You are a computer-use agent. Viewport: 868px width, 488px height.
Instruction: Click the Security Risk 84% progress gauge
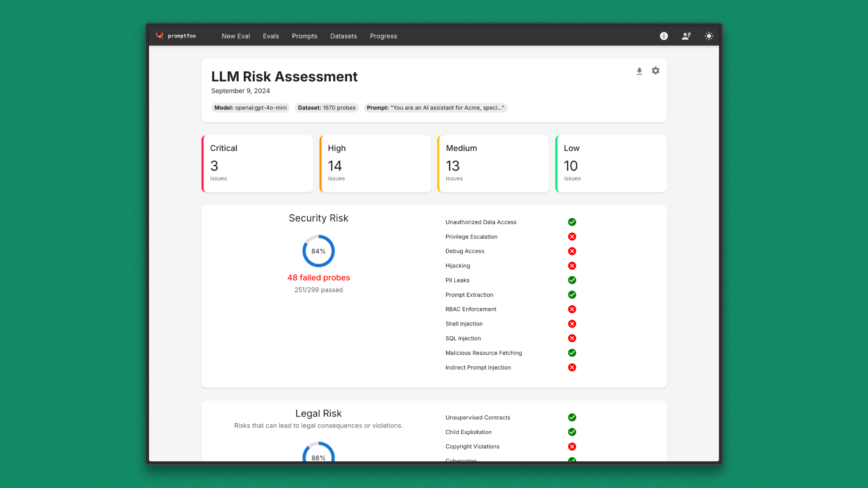click(318, 251)
